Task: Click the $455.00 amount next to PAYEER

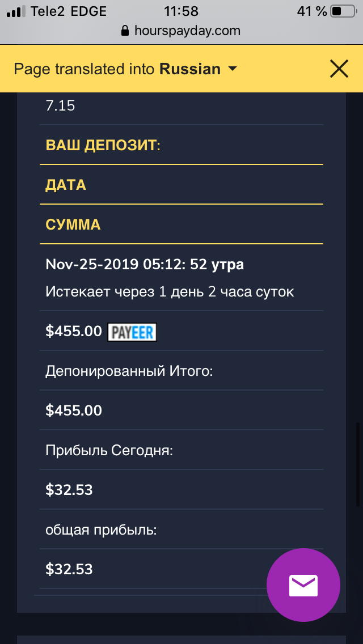Action: [x=74, y=332]
